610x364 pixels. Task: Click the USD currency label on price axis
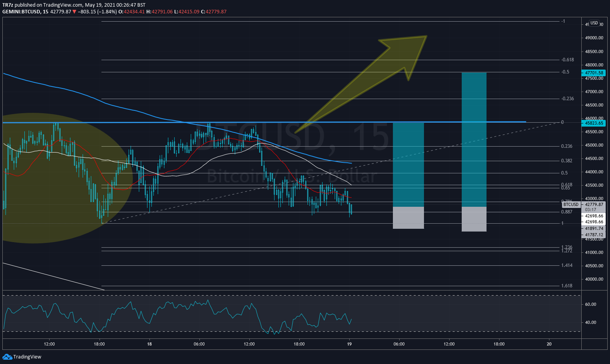(x=594, y=23)
